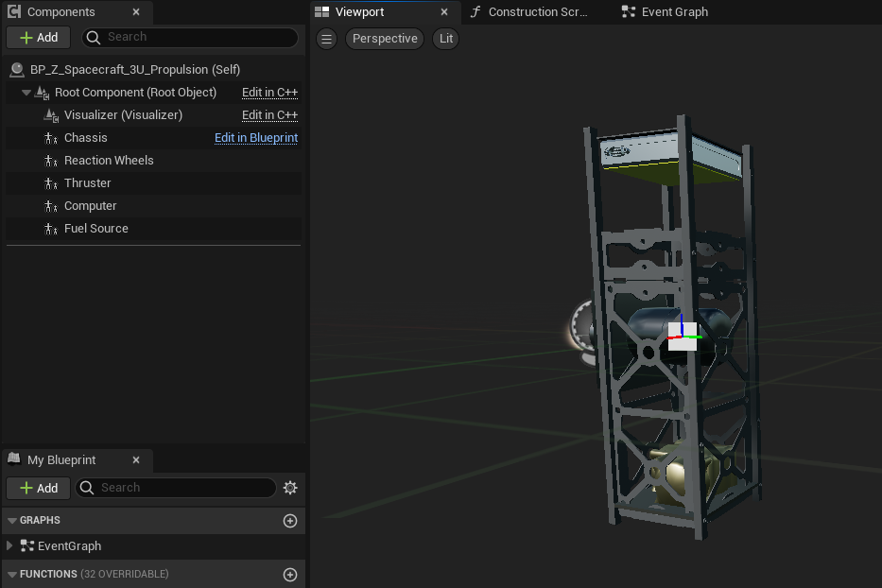The width and height of the screenshot is (882, 588).
Task: Open My Blueprint settings gear icon
Action: pyautogui.click(x=290, y=488)
